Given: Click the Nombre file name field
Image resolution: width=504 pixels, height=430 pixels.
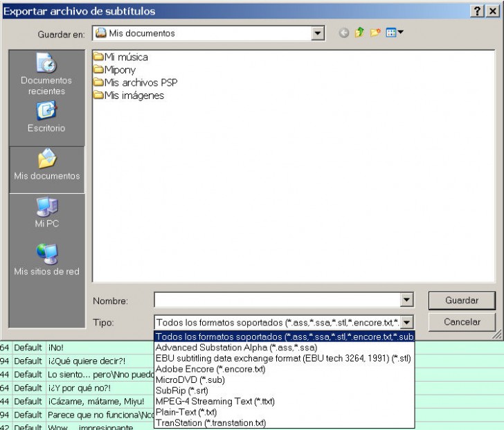Looking at the screenshot, I should 277,301.
